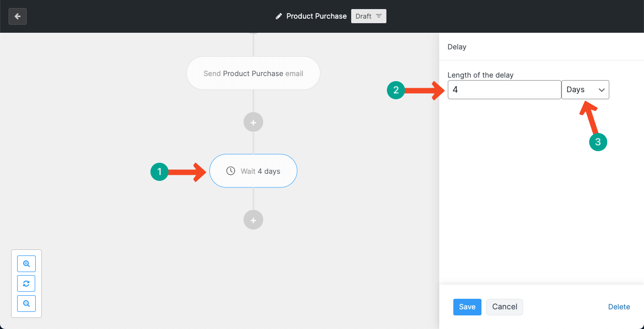The image size is (644, 329).
Task: Select the Product Purchase automation title
Action: [316, 16]
